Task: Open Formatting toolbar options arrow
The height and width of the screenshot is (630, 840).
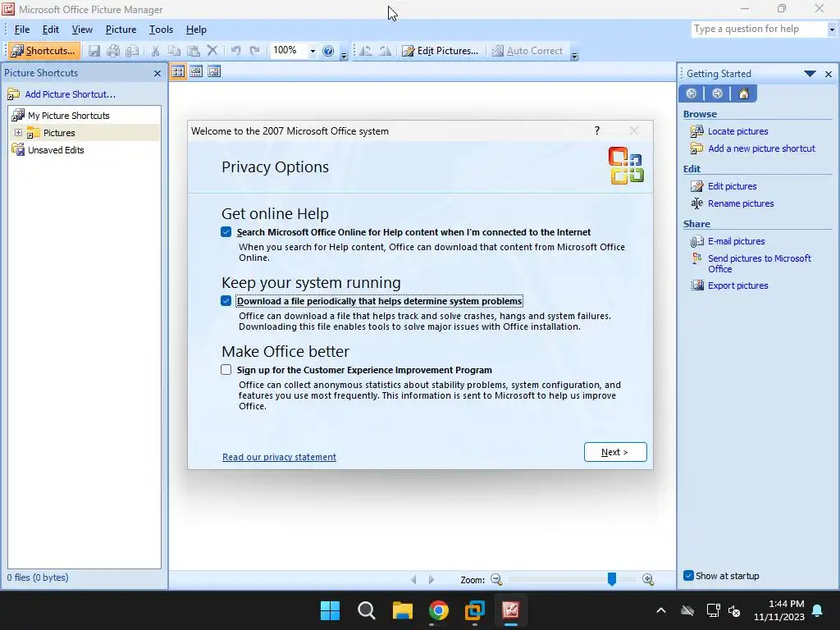Action: click(x=574, y=55)
